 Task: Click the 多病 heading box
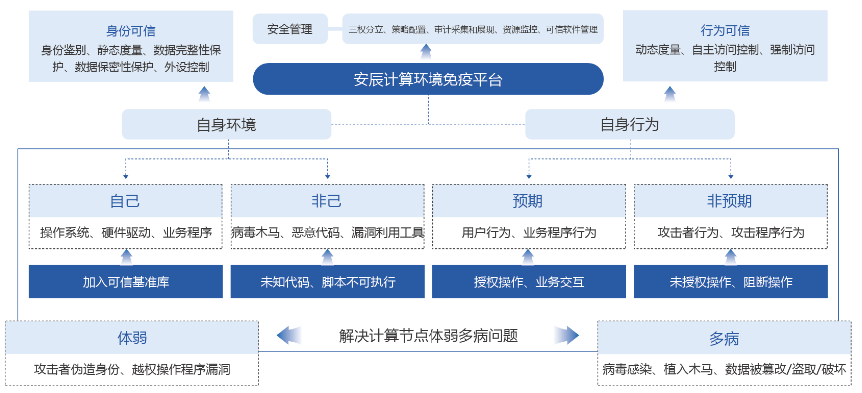click(724, 337)
